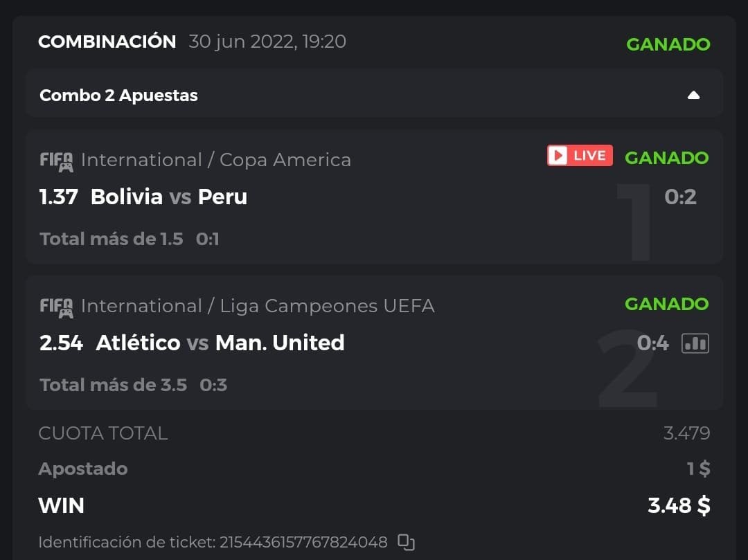The width and height of the screenshot is (748, 560).
Task: Collapse the Combo 2 Apuestas arrow
Action: [x=693, y=96]
